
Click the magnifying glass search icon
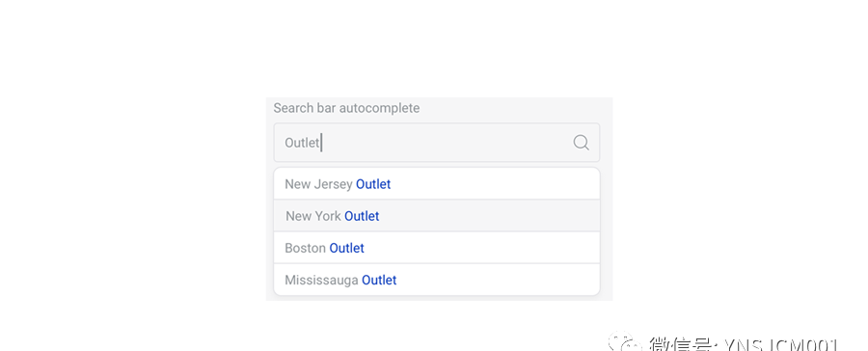tap(581, 143)
